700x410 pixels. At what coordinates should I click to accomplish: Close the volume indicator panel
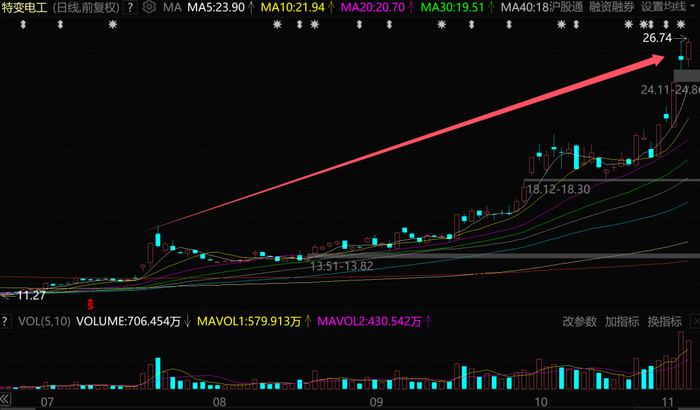coord(696,321)
